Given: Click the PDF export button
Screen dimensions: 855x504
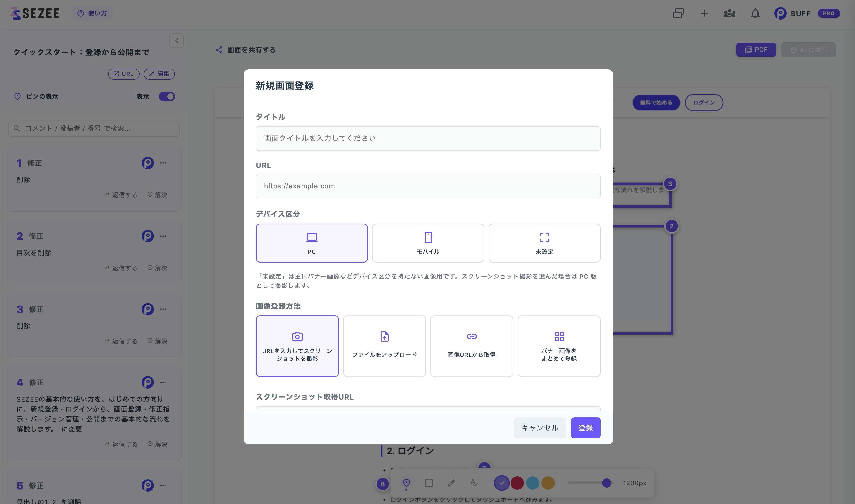Looking at the screenshot, I should point(756,50).
